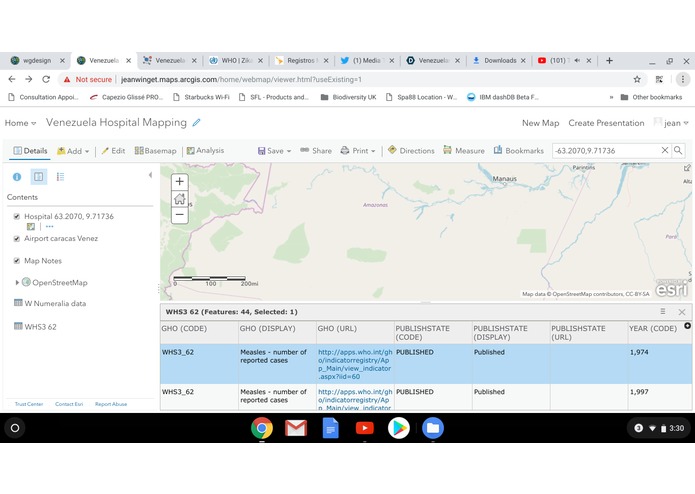Open the Files app on shelf

pos(433,428)
